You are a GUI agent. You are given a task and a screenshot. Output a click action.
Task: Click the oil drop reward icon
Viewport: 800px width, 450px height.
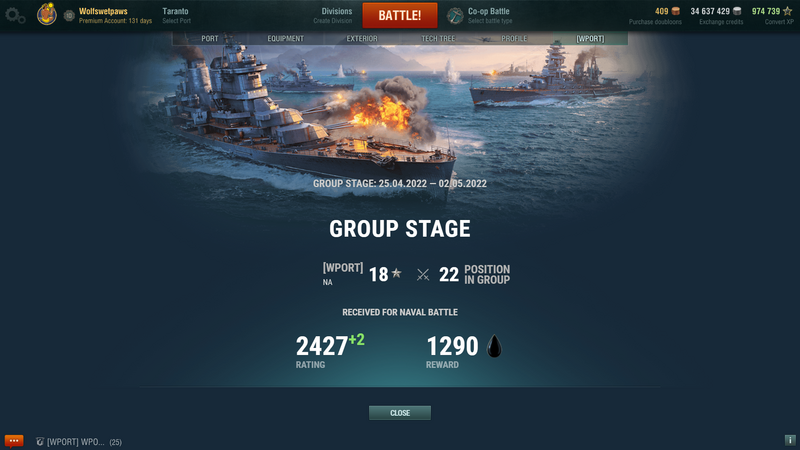[495, 346]
